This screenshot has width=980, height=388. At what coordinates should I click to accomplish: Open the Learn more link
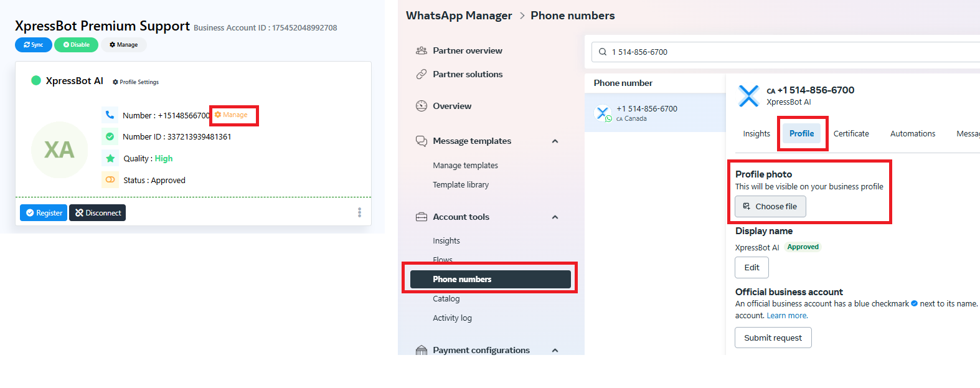787,316
